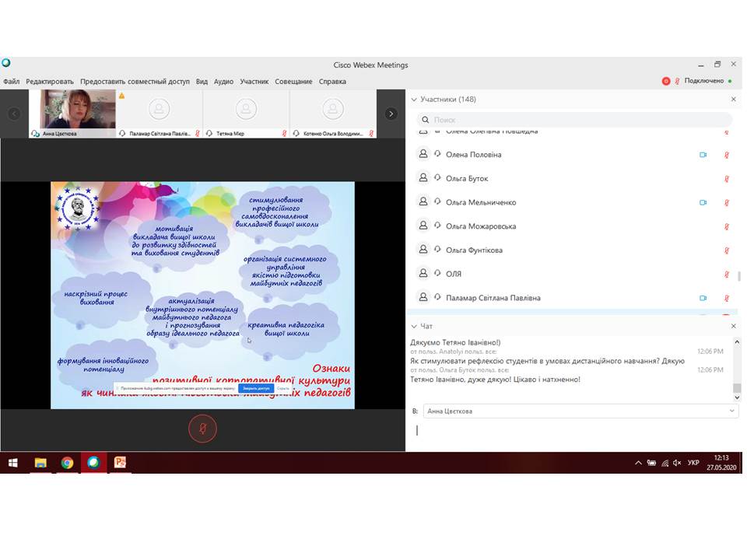Open the Совещание menu

coord(293,82)
